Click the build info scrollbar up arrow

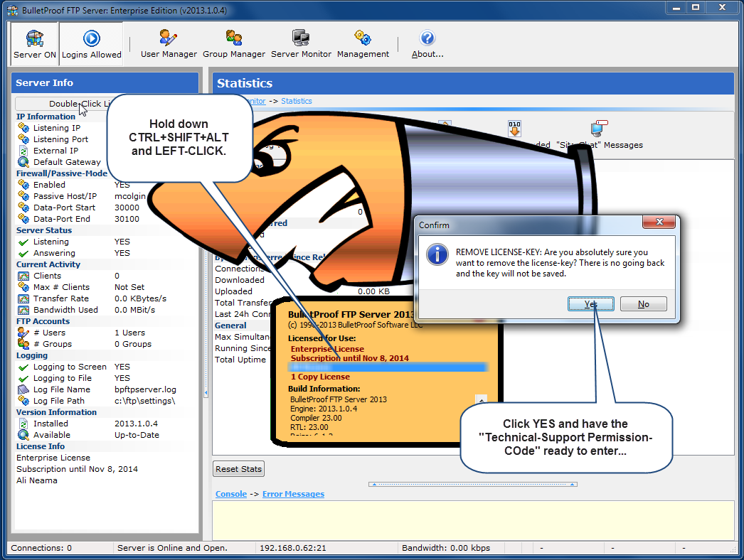pos(481,399)
